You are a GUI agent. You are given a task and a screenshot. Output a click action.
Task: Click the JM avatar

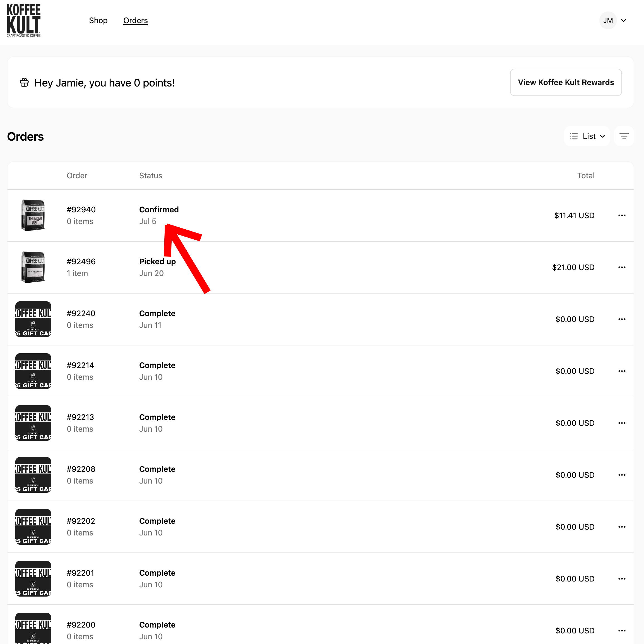click(x=608, y=21)
